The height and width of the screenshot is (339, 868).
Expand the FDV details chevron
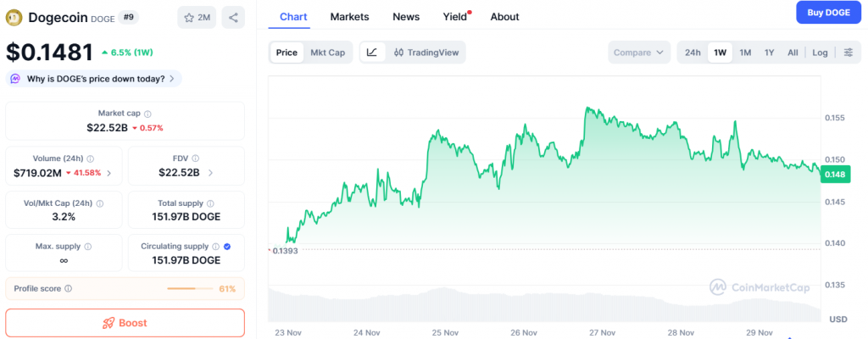tap(210, 173)
